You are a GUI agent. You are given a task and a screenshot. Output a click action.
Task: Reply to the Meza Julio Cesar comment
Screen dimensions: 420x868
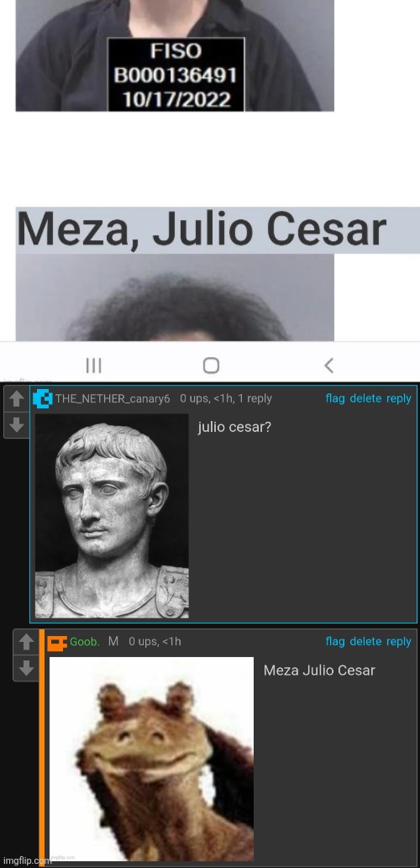[398, 642]
